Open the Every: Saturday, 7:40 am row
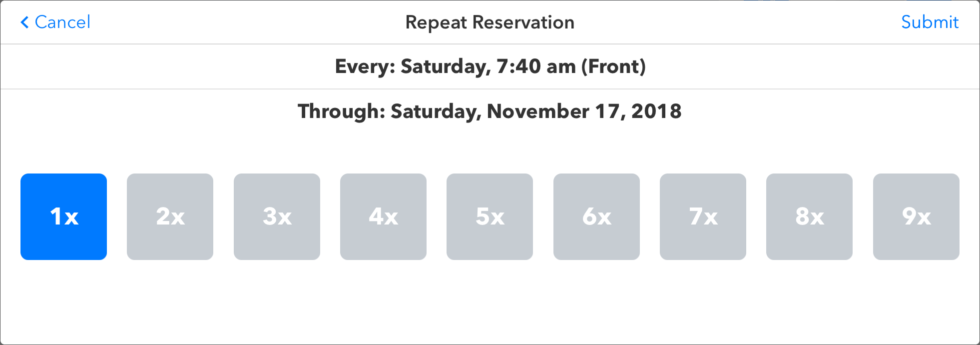 point(490,66)
